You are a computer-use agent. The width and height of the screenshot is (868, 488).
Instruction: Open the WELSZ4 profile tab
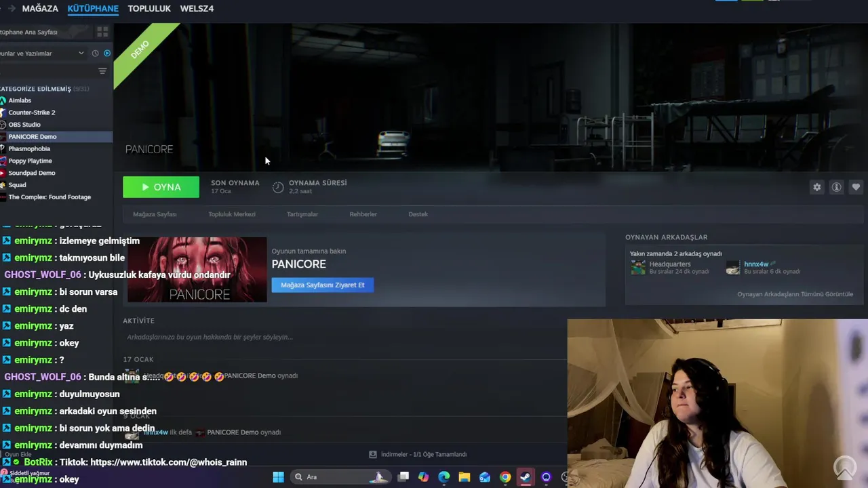[x=197, y=9]
